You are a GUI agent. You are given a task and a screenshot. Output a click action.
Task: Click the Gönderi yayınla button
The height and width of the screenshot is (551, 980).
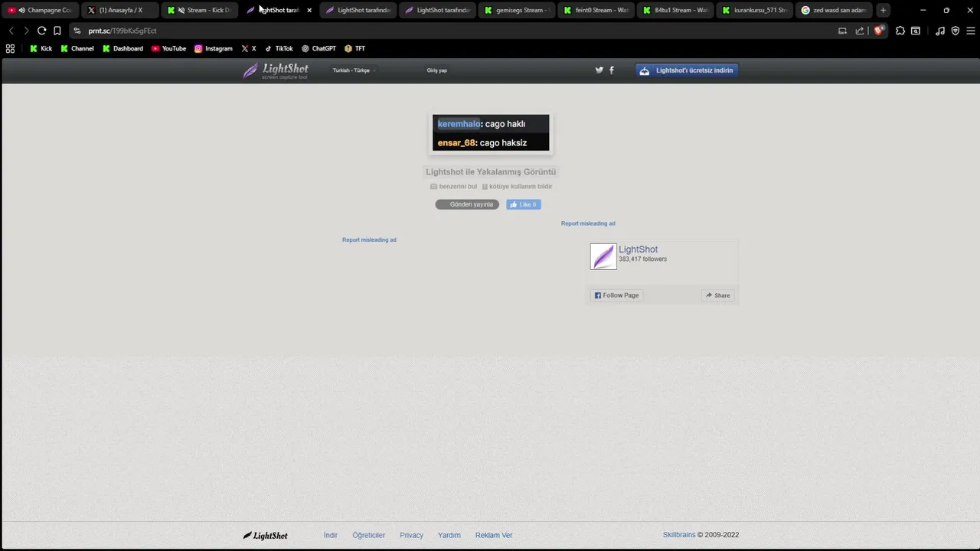(467, 204)
